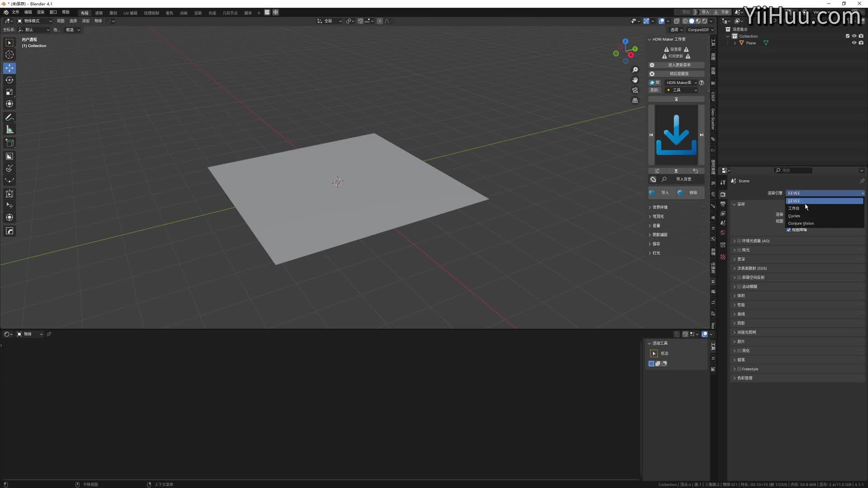Toggle camera view icon in viewport
868x488 pixels.
635,90
